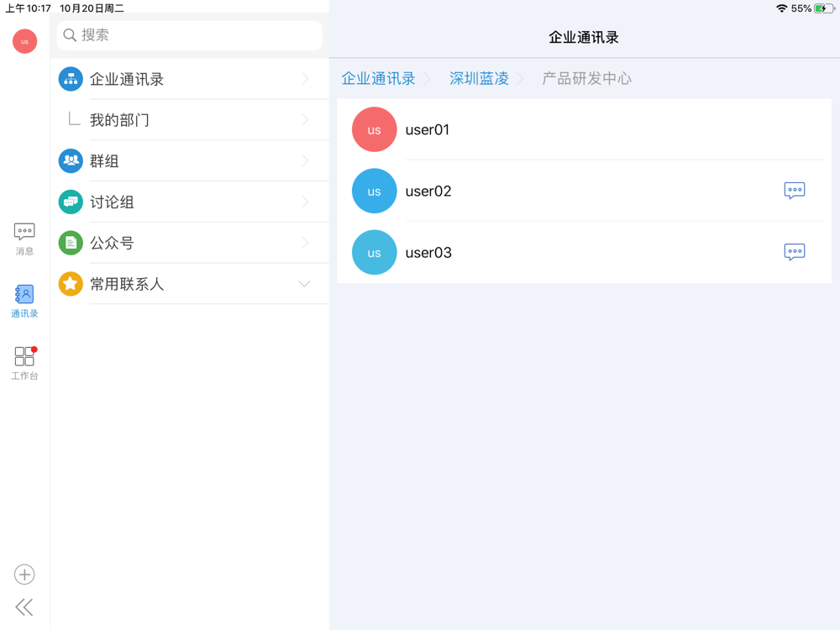
Task: Open the 公众号 document icon
Action: [x=71, y=243]
